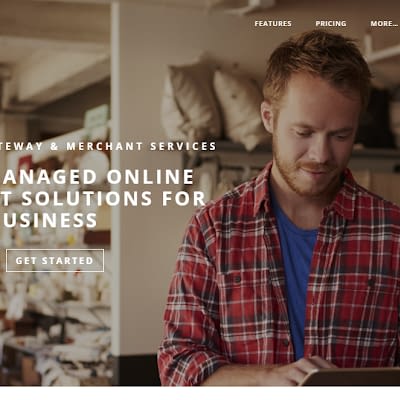Click the 'USINESS' headline word
Image resolution: width=400 pixels, height=400 pixels.
coord(50,220)
